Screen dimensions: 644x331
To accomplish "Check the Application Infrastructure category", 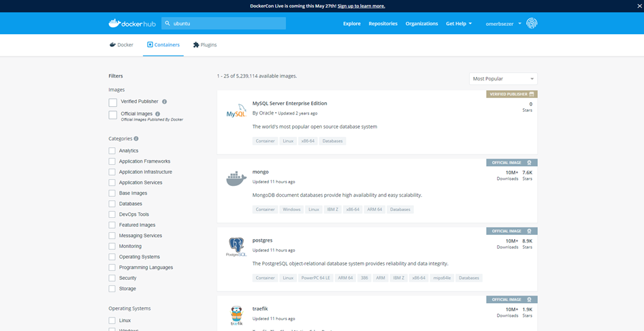I will (x=112, y=172).
